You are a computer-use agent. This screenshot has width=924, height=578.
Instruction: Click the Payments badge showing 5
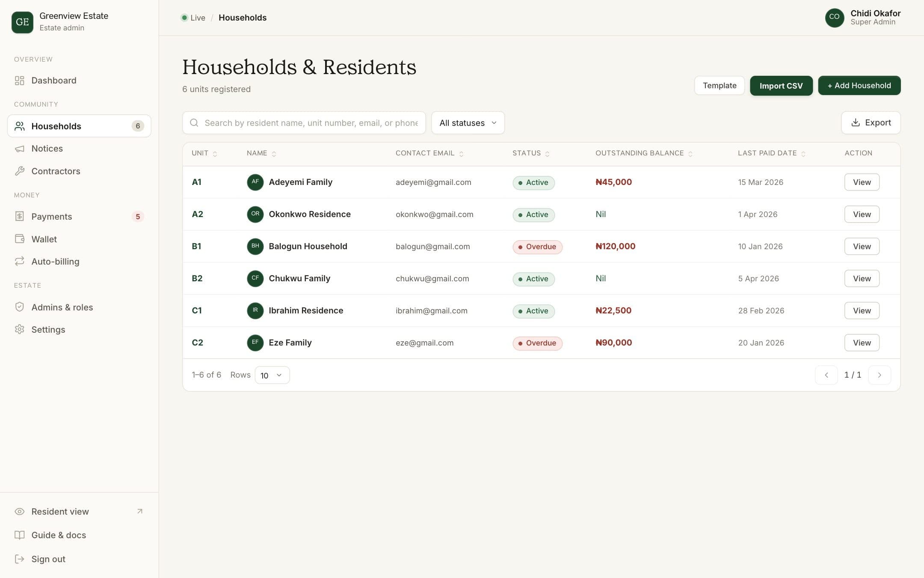click(138, 217)
